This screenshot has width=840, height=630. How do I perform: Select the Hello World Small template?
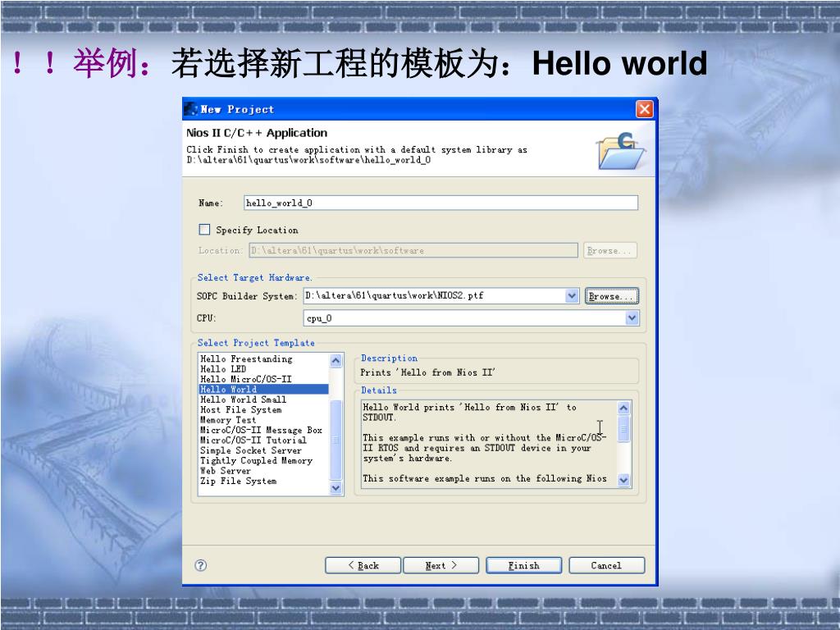(x=243, y=399)
